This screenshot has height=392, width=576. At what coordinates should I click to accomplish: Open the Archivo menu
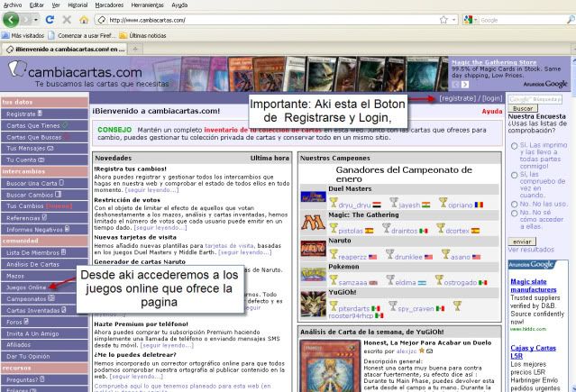(x=12, y=5)
